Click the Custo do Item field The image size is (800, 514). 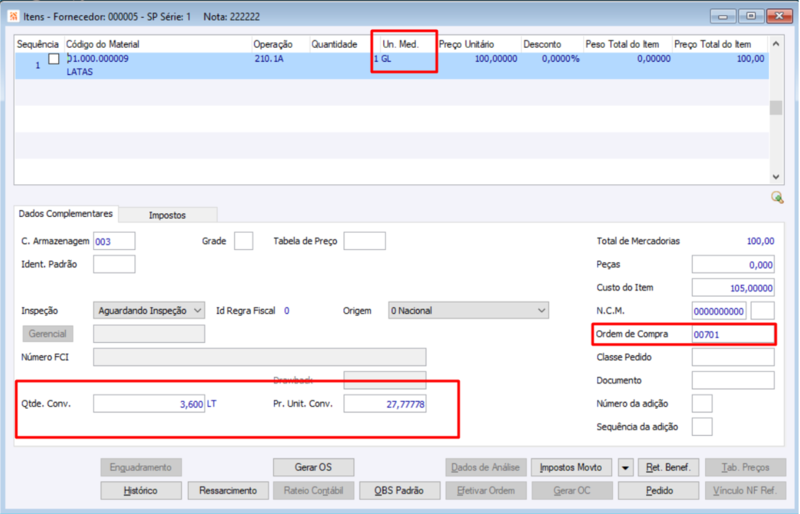click(733, 288)
